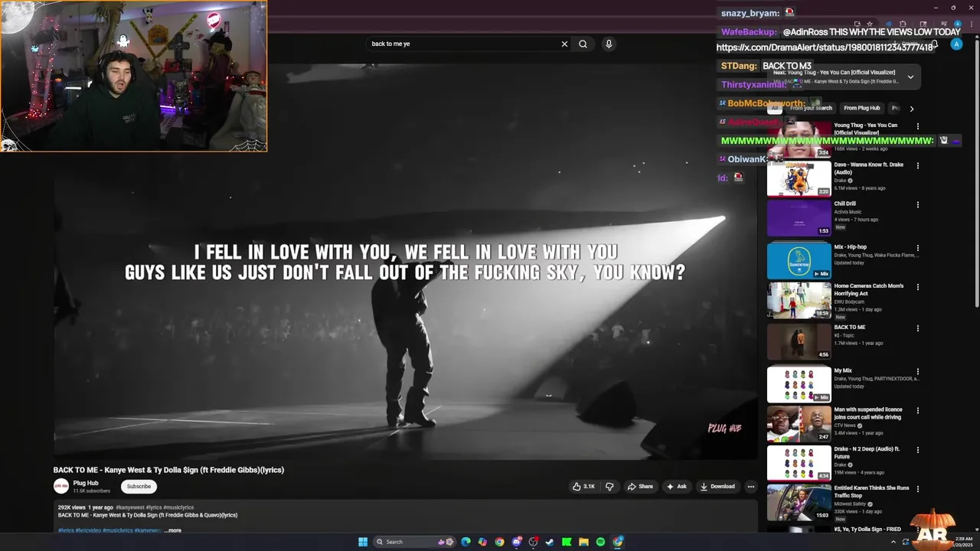The image size is (980, 551).
Task: Click the taskbar Search box
Action: click(415, 542)
